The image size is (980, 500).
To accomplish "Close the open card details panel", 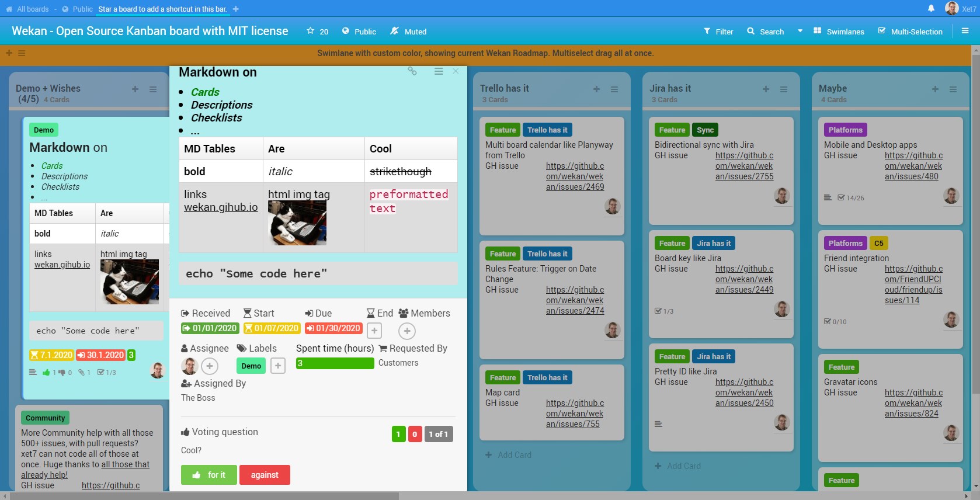I will [456, 71].
